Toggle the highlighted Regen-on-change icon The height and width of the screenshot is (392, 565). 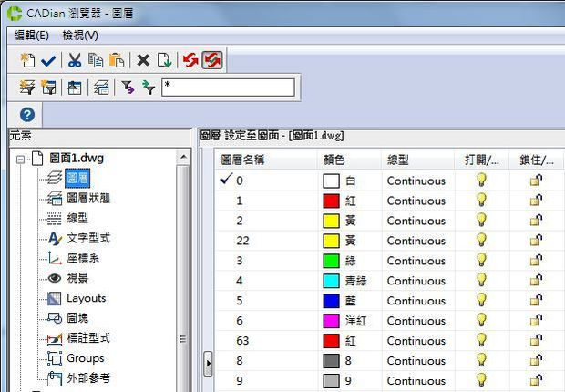pyautogui.click(x=212, y=60)
